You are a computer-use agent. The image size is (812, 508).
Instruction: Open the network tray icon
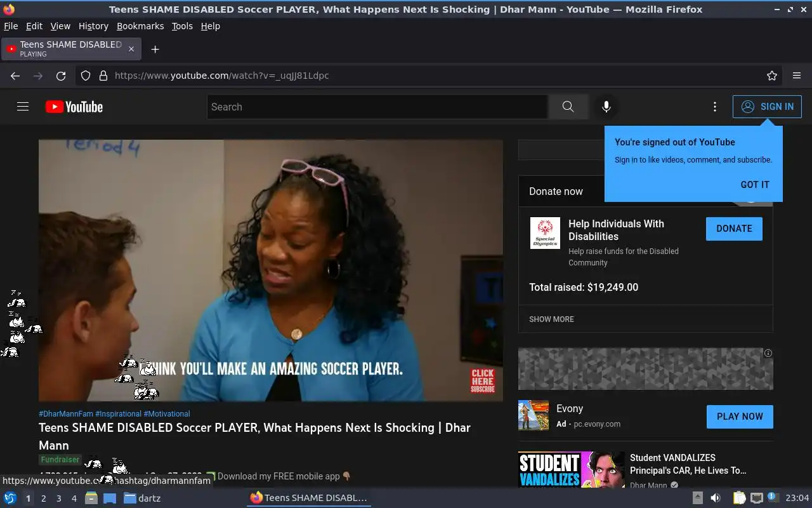[756, 498]
